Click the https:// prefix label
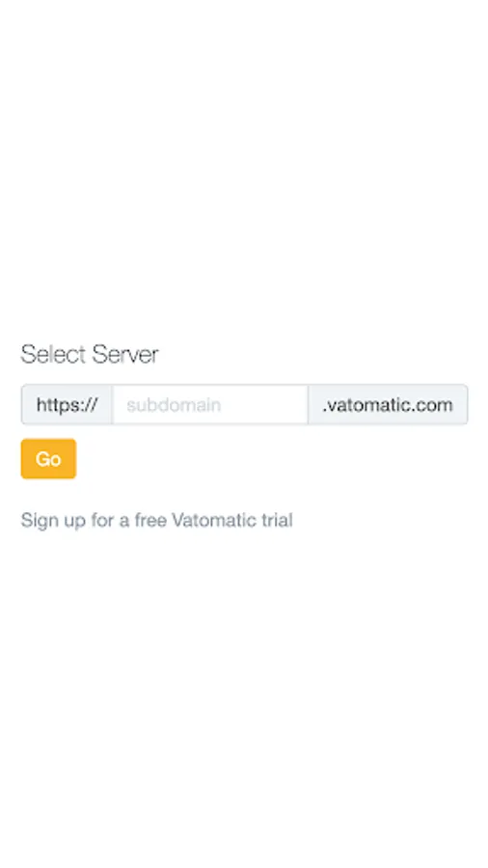 67,405
